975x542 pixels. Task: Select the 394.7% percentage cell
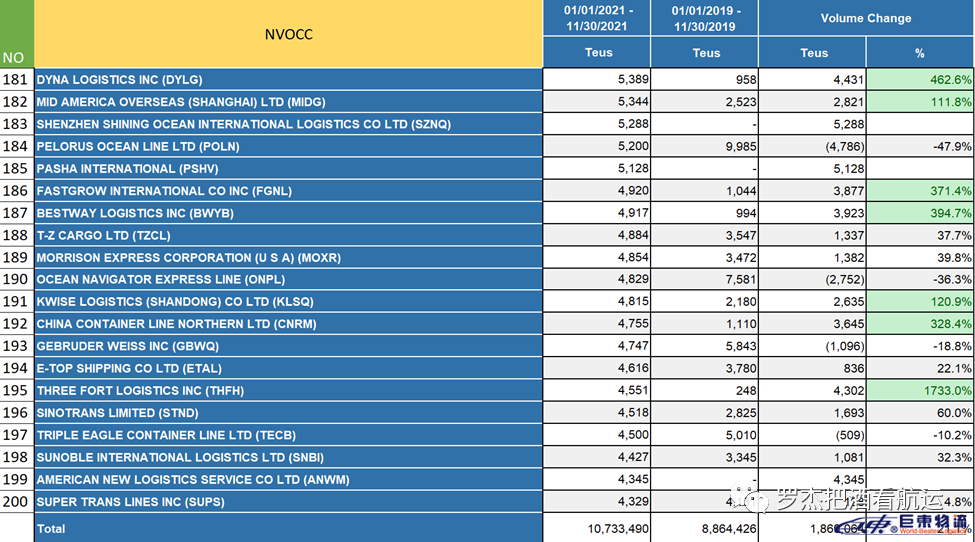pos(920,213)
